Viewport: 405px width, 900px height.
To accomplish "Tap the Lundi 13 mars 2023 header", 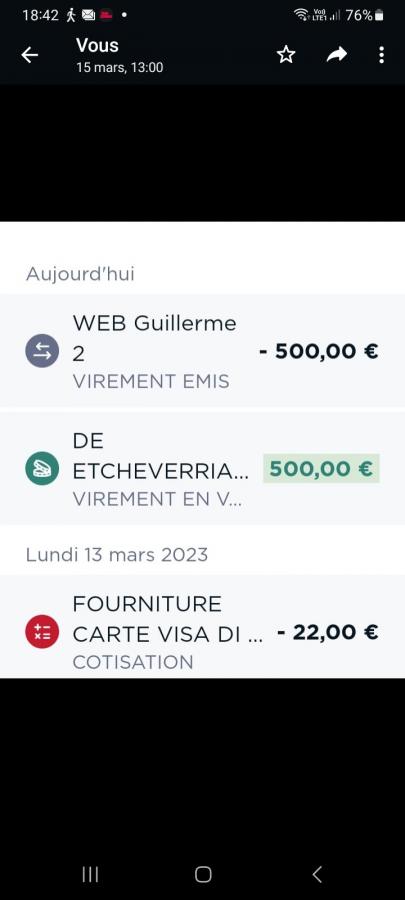I will [116, 554].
